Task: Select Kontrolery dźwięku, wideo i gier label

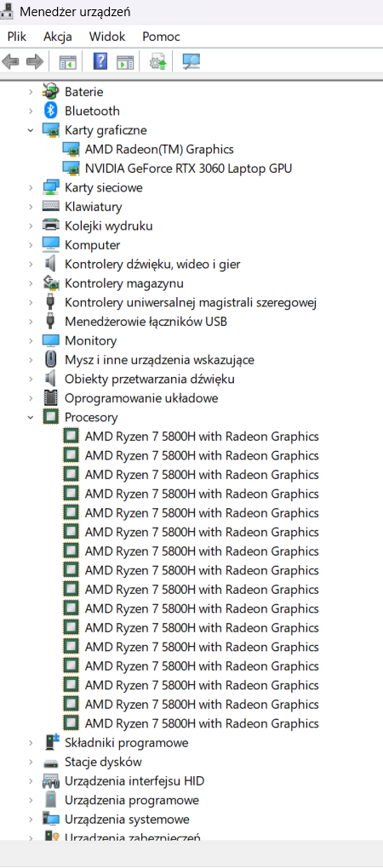Action: (152, 264)
